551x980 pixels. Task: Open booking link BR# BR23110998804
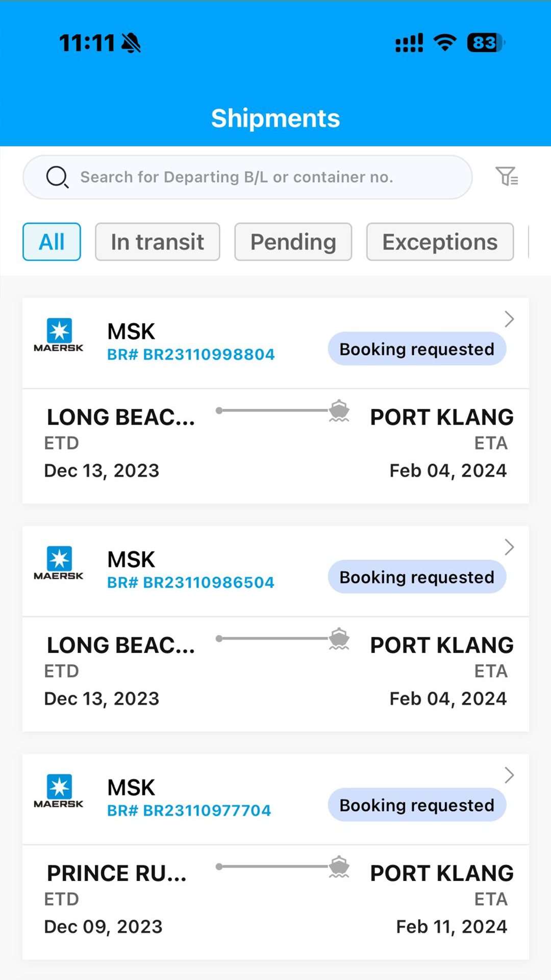[x=191, y=354]
